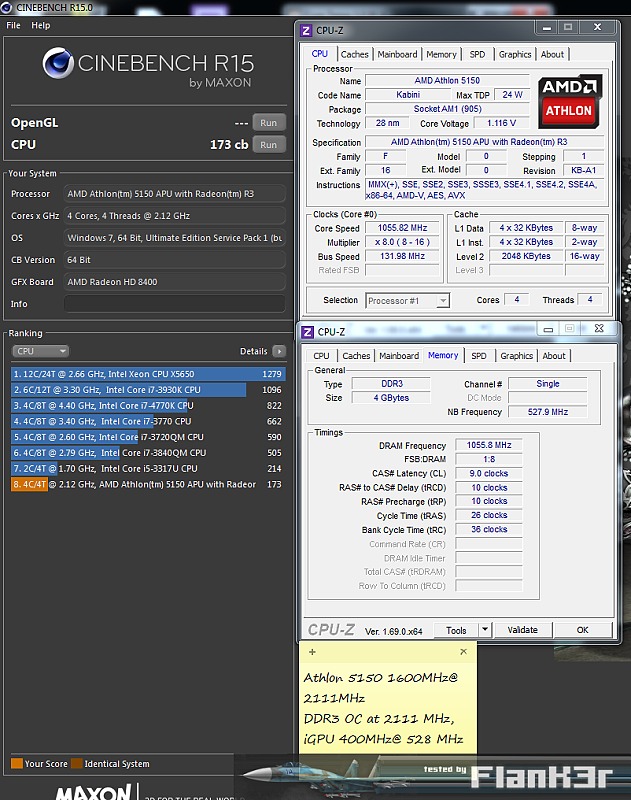Open Processor #1 selection dropdown
The width and height of the screenshot is (631, 800).
click(x=408, y=301)
